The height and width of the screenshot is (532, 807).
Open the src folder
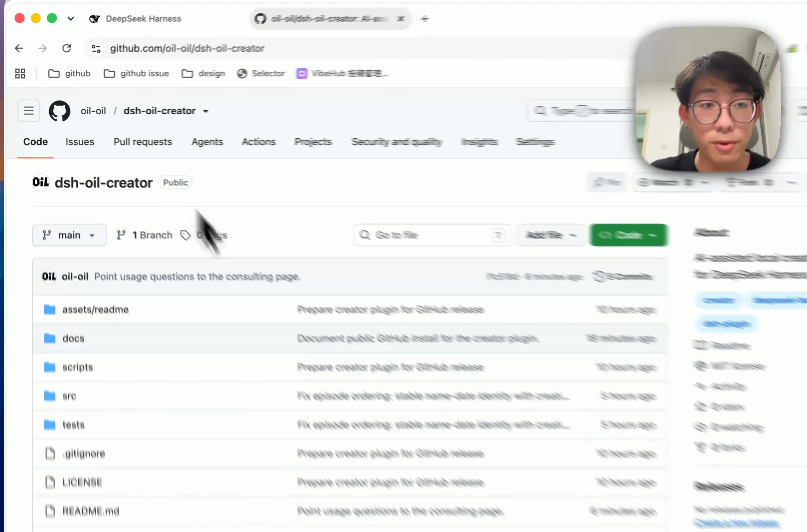coord(69,396)
